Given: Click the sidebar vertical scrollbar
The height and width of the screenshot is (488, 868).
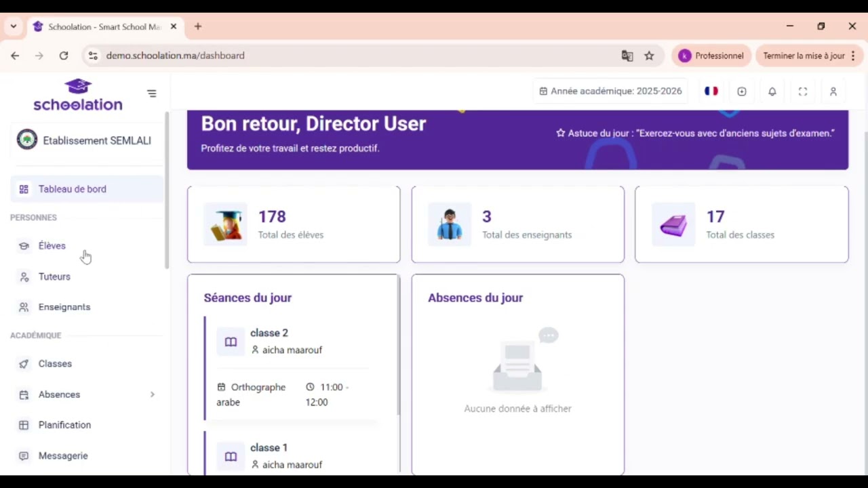Looking at the screenshot, I should (x=167, y=190).
